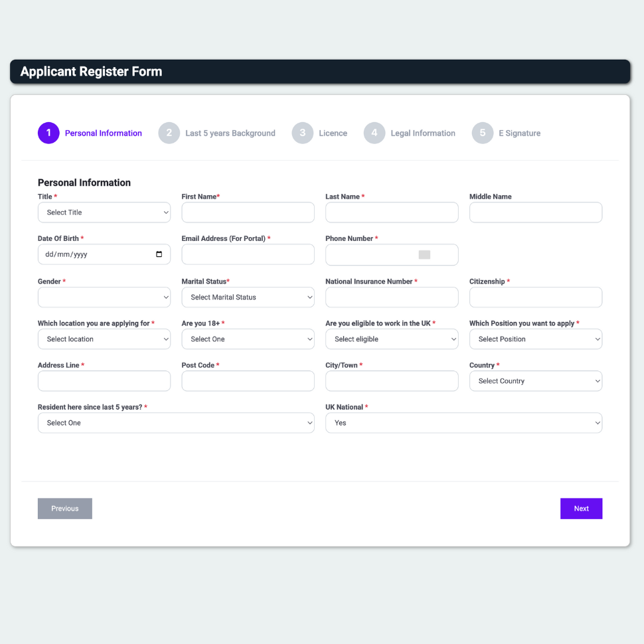Screen dimensions: 644x644
Task: Click the step 5 circle icon
Action: click(483, 133)
